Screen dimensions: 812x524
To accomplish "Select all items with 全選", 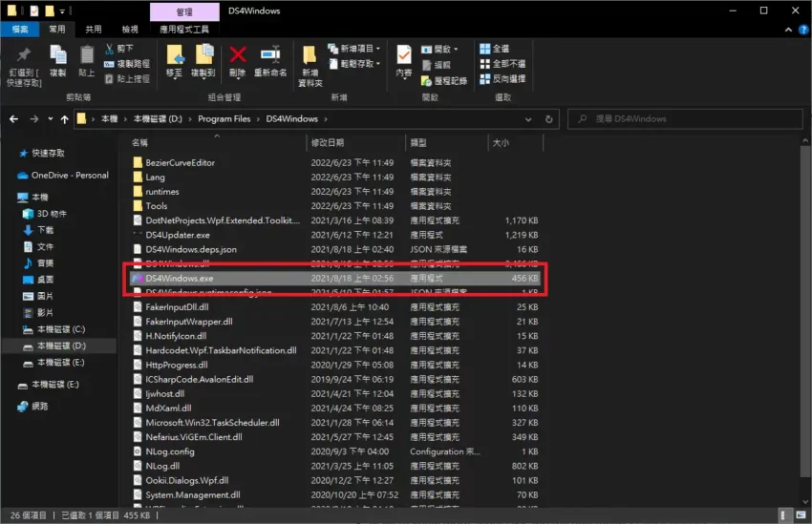I will point(495,49).
